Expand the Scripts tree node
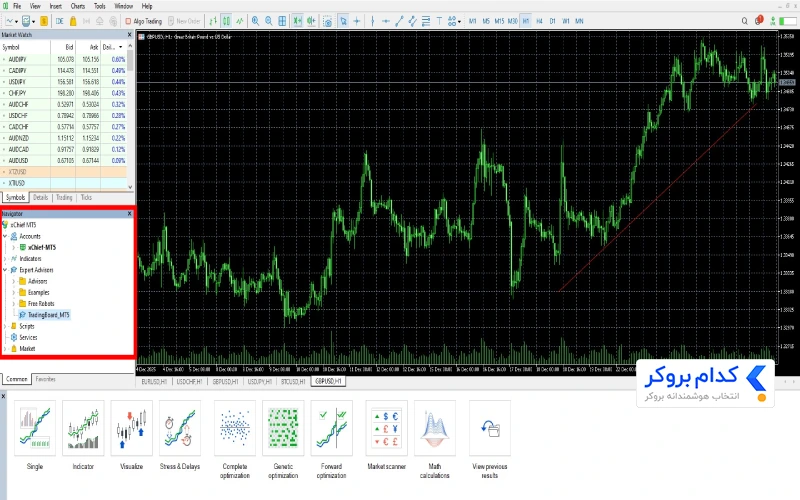 tap(5, 326)
